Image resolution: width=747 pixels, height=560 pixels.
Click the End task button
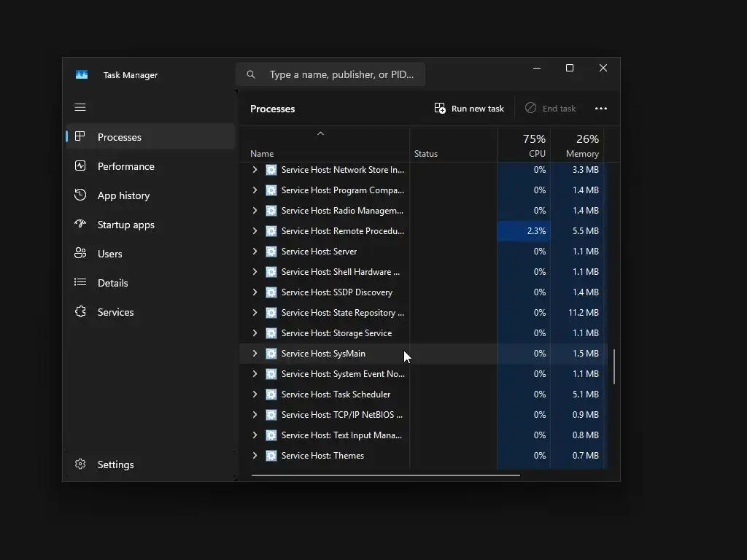tap(551, 109)
